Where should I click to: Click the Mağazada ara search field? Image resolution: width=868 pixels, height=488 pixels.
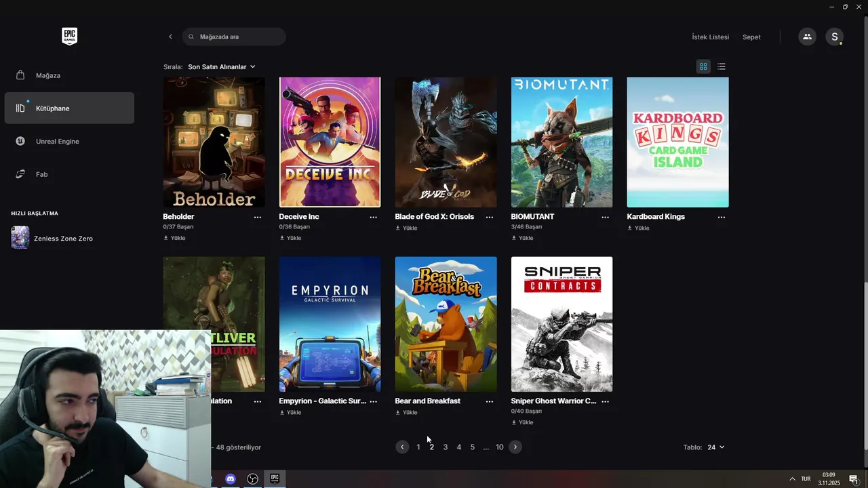pos(234,37)
